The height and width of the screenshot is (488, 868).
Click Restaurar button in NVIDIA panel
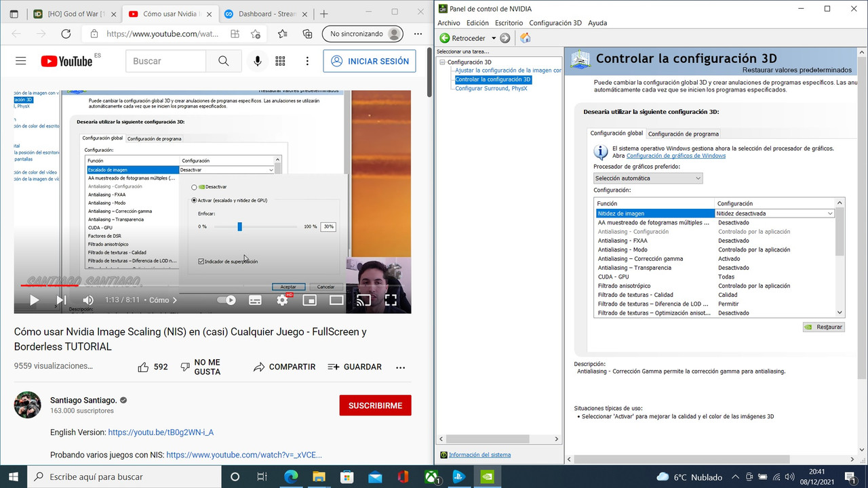(x=823, y=327)
